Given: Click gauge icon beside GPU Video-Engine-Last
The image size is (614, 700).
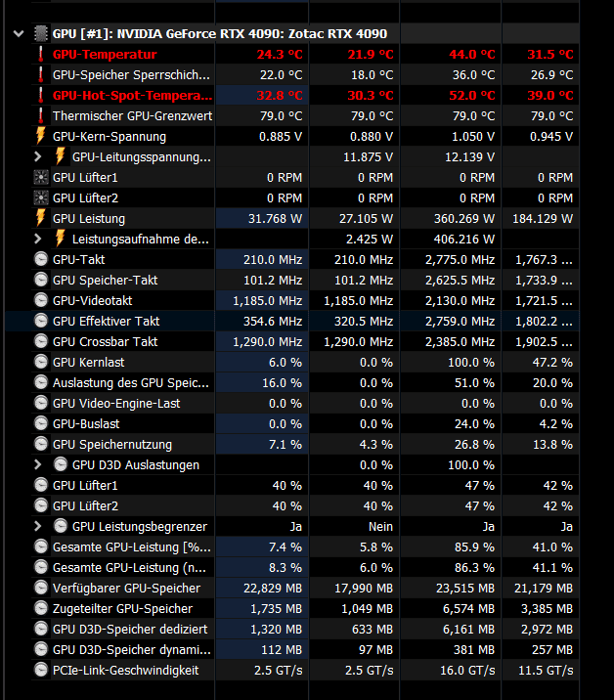Looking at the screenshot, I should pyautogui.click(x=41, y=403).
